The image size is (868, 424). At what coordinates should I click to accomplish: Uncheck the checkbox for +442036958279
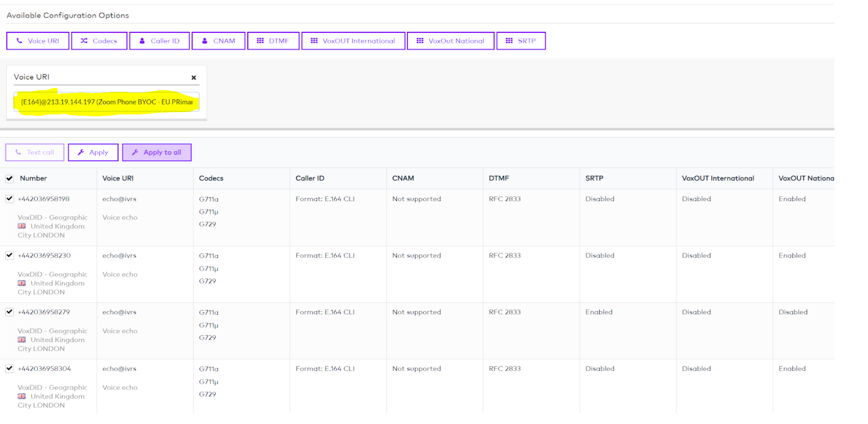(9, 312)
